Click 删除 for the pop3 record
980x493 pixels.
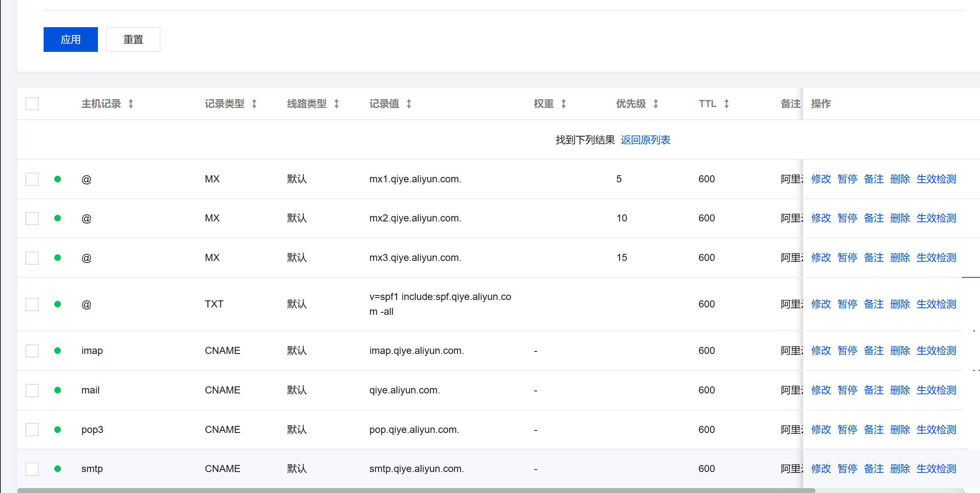(x=900, y=430)
